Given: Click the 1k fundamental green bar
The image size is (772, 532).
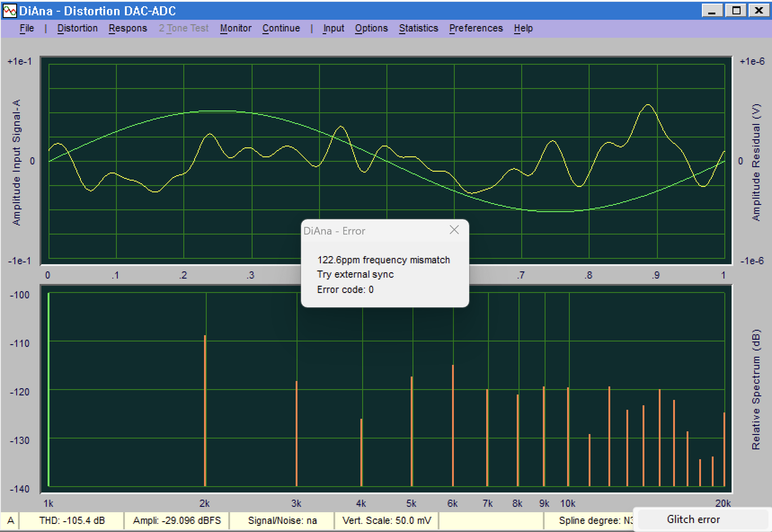Looking at the screenshot, I should coord(48,390).
